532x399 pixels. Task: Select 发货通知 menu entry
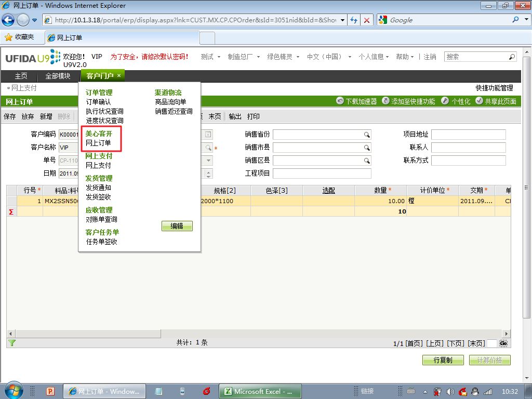[98, 188]
